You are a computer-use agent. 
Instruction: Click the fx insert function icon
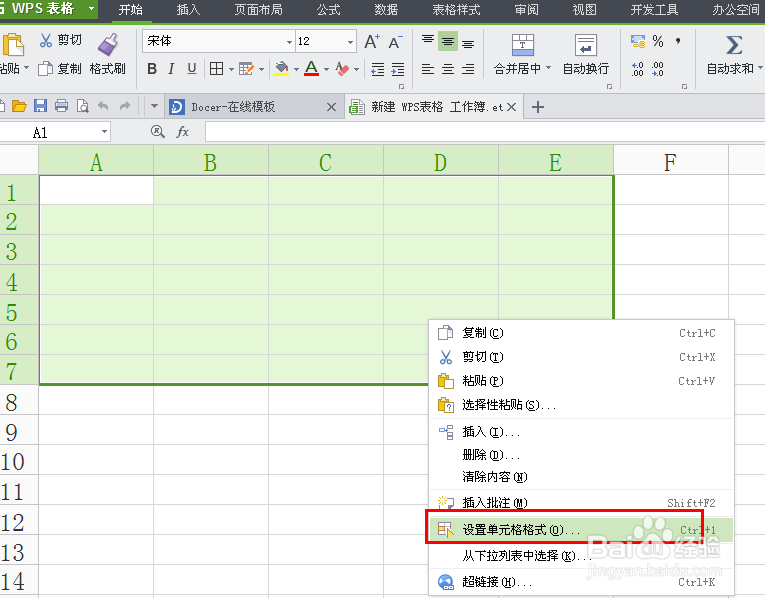[182, 132]
